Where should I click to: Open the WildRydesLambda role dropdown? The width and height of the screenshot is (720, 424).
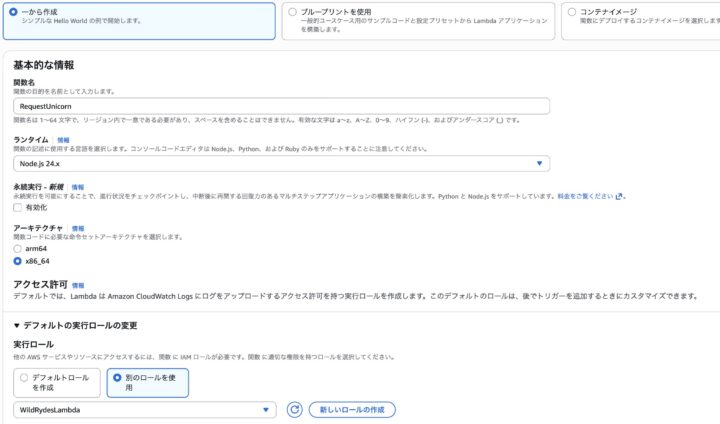tap(145, 409)
